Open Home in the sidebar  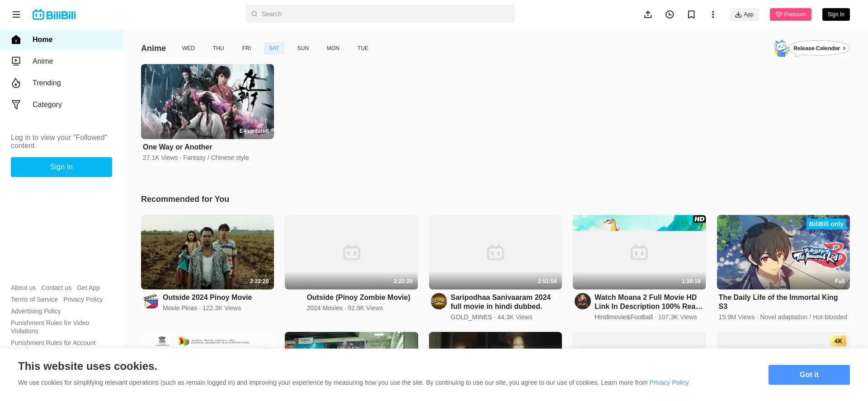[61, 40]
